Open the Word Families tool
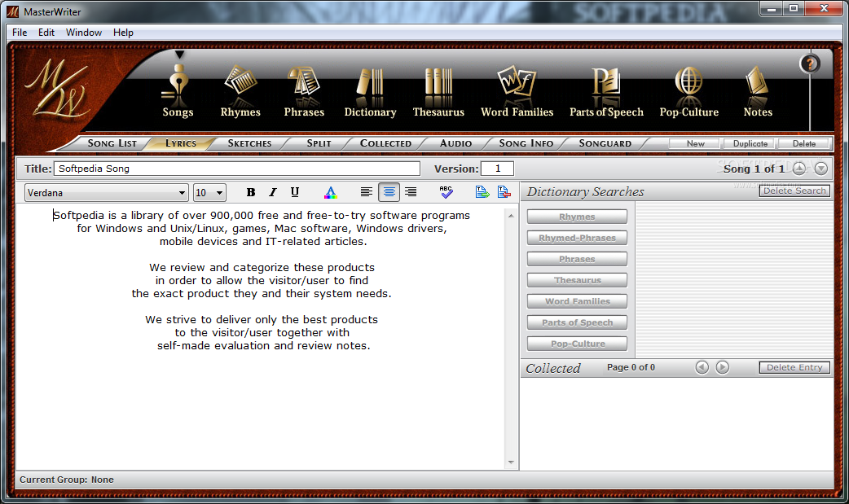Image resolution: width=849 pixels, height=504 pixels. point(517,91)
